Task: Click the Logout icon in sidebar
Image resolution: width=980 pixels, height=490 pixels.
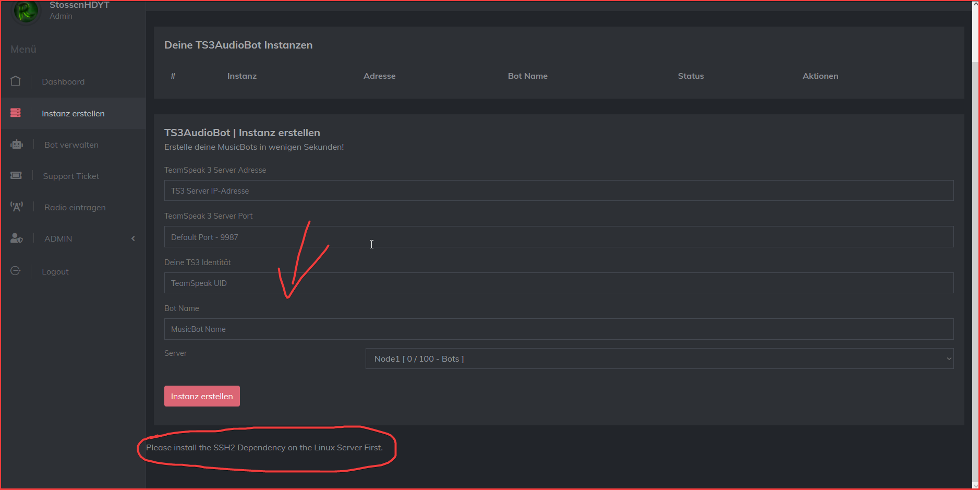Action: [16, 271]
